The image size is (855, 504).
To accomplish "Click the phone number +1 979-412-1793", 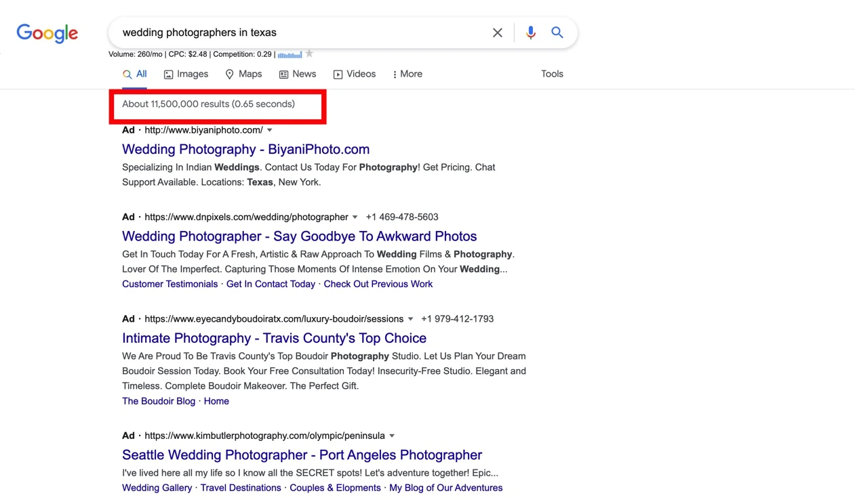I will (457, 319).
